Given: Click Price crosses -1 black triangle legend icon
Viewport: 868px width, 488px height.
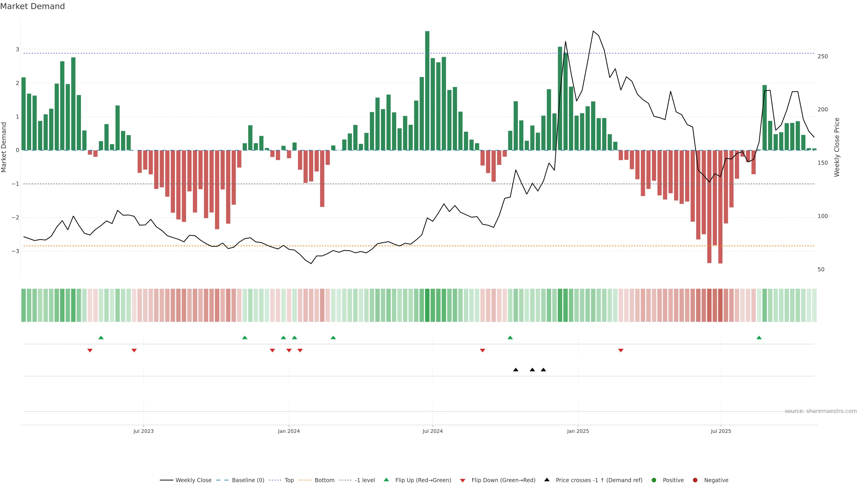Looking at the screenshot, I should [x=547, y=480].
